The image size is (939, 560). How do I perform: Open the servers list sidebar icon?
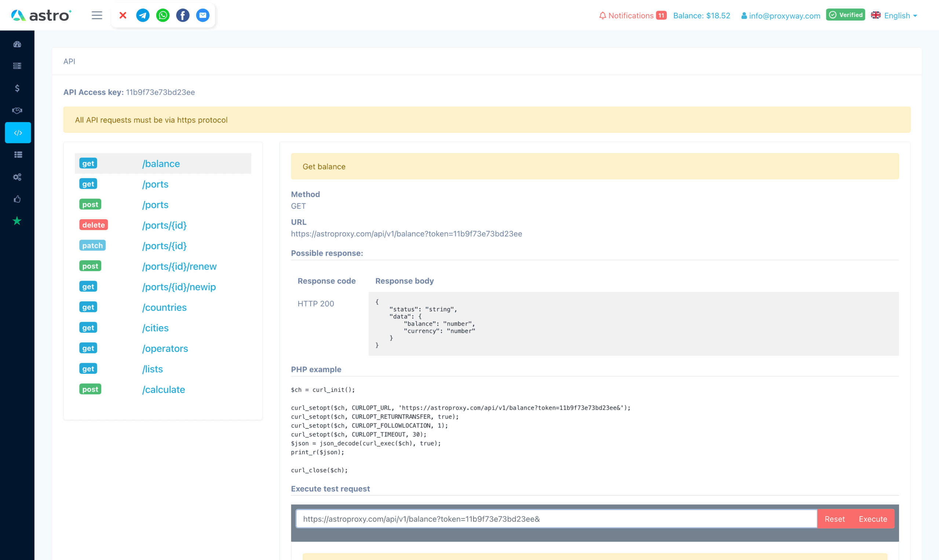click(x=17, y=66)
